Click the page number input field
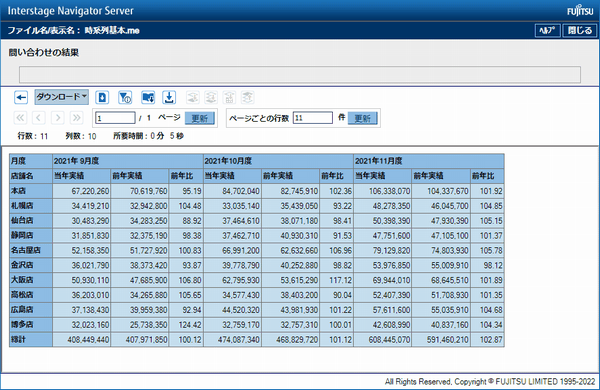The height and width of the screenshot is (390, 600). point(115,118)
